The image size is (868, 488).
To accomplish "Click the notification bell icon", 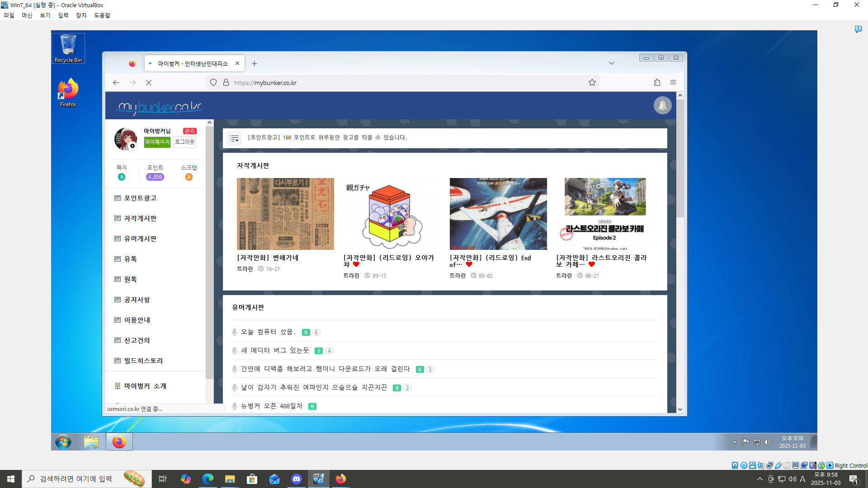I will 662,105.
